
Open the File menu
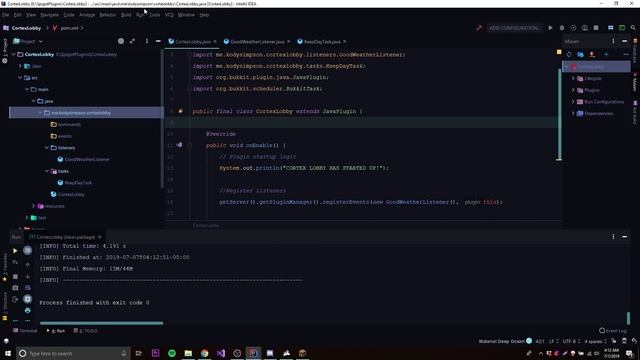pyautogui.click(x=6, y=15)
